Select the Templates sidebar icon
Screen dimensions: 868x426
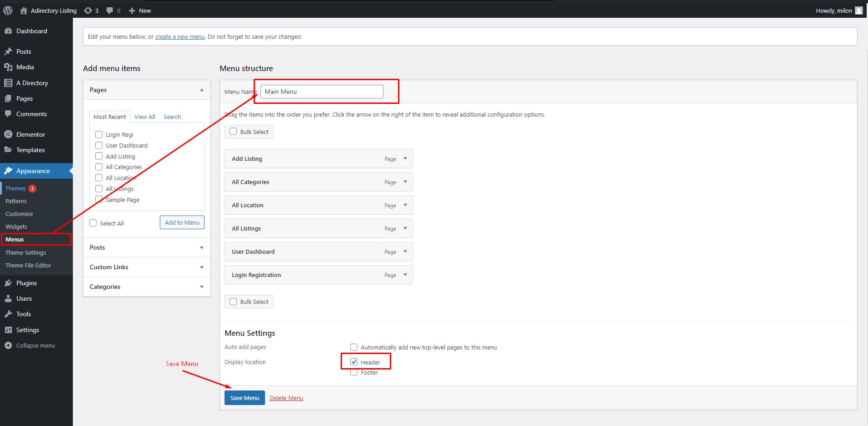[9, 149]
